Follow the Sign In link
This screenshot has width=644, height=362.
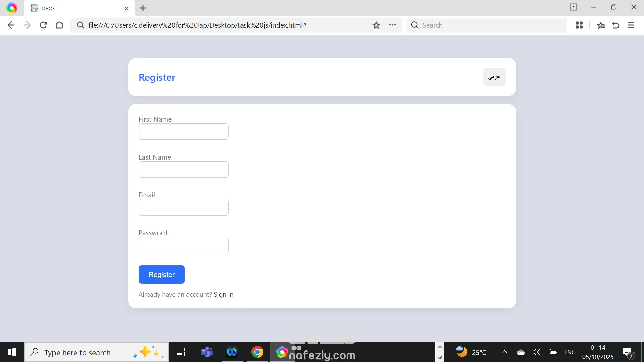coord(223,294)
